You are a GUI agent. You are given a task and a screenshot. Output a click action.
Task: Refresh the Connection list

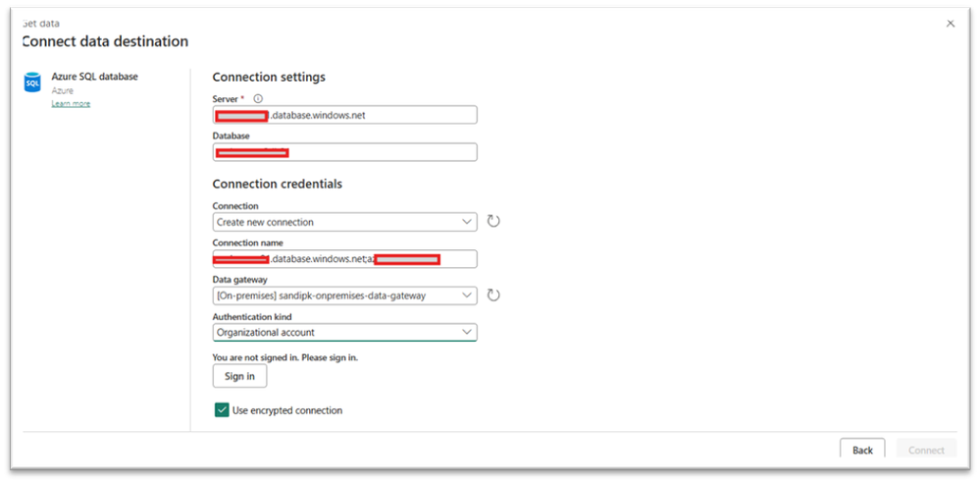click(493, 222)
